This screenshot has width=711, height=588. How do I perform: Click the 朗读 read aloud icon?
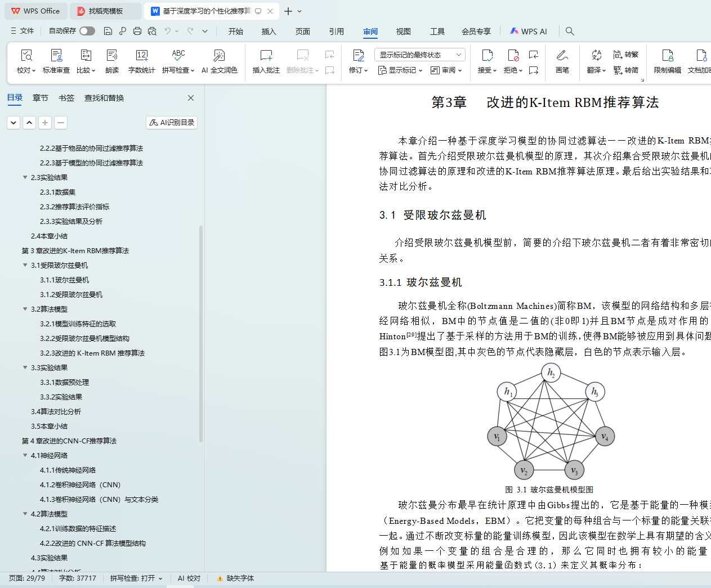click(112, 61)
